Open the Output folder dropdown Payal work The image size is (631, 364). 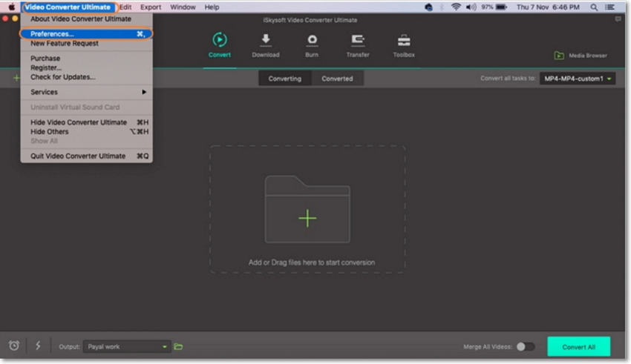pyautogui.click(x=128, y=346)
